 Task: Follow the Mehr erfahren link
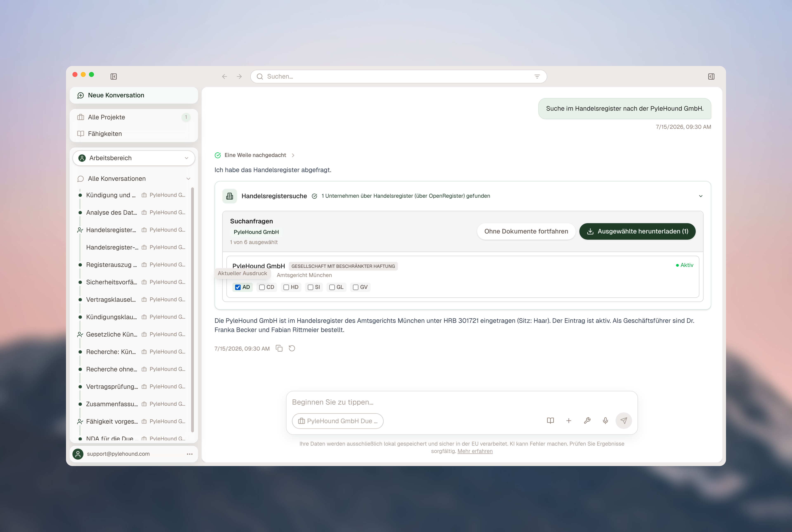coord(475,451)
